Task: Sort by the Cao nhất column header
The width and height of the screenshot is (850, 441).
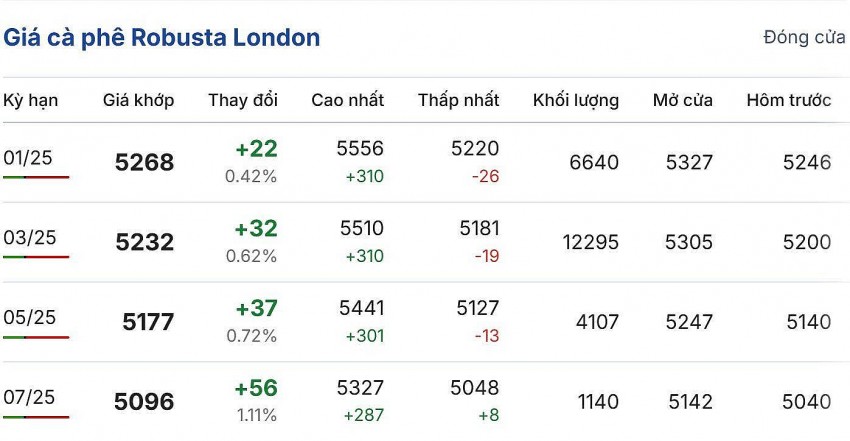Action: (x=347, y=100)
